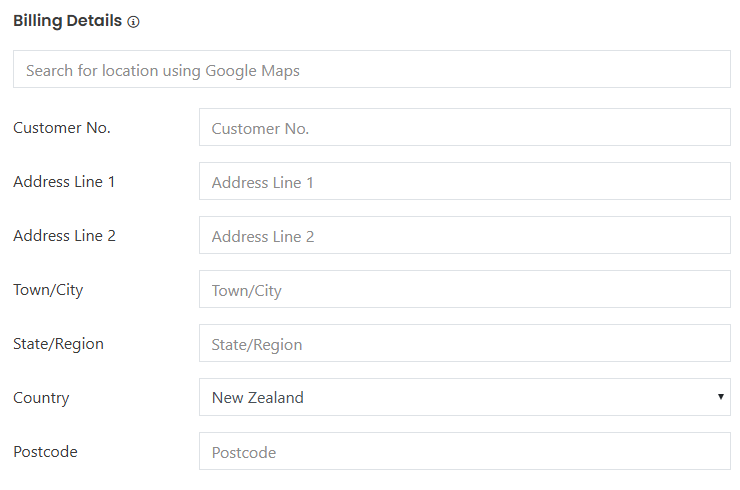Click the Postcode label text

pos(45,451)
